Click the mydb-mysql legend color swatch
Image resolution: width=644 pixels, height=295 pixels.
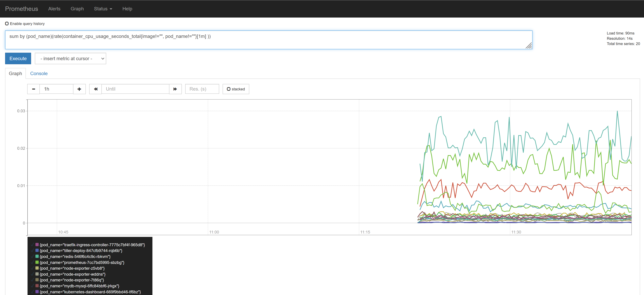click(x=37, y=285)
